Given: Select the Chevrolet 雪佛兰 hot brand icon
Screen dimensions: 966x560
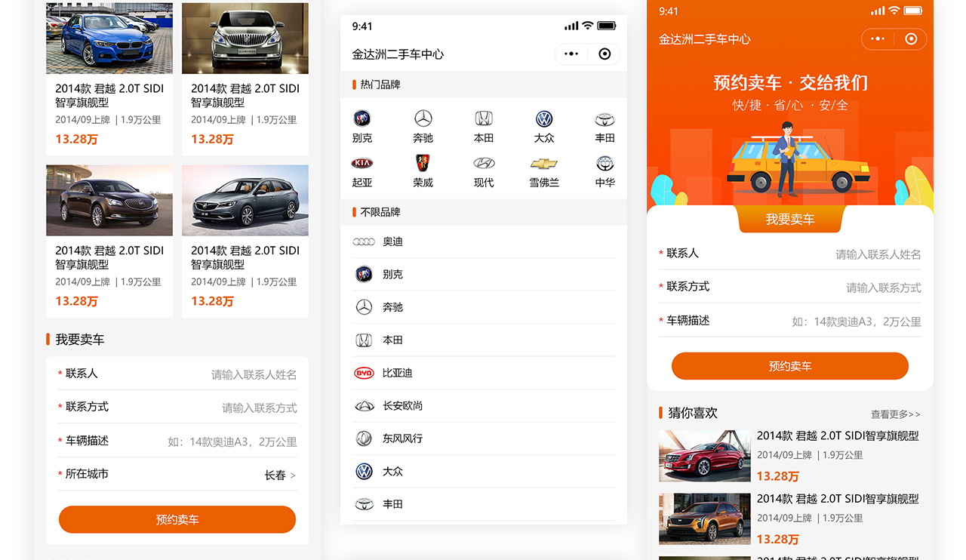Looking at the screenshot, I should [544, 163].
